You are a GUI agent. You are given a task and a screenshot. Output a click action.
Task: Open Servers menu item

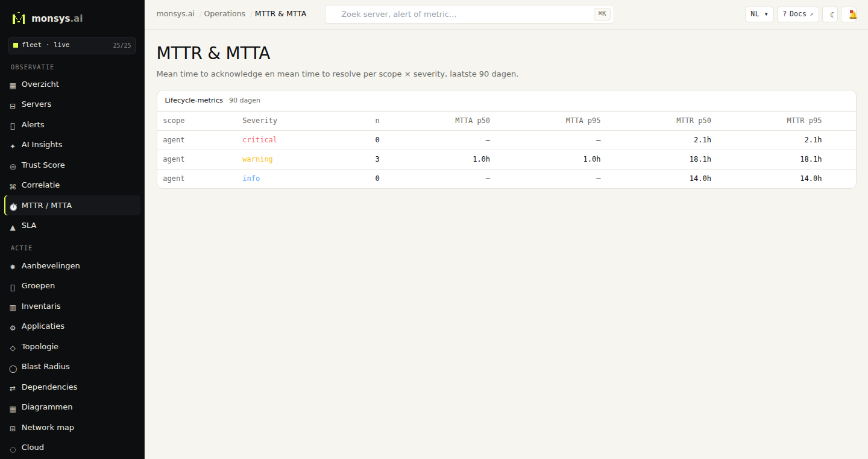(72, 104)
